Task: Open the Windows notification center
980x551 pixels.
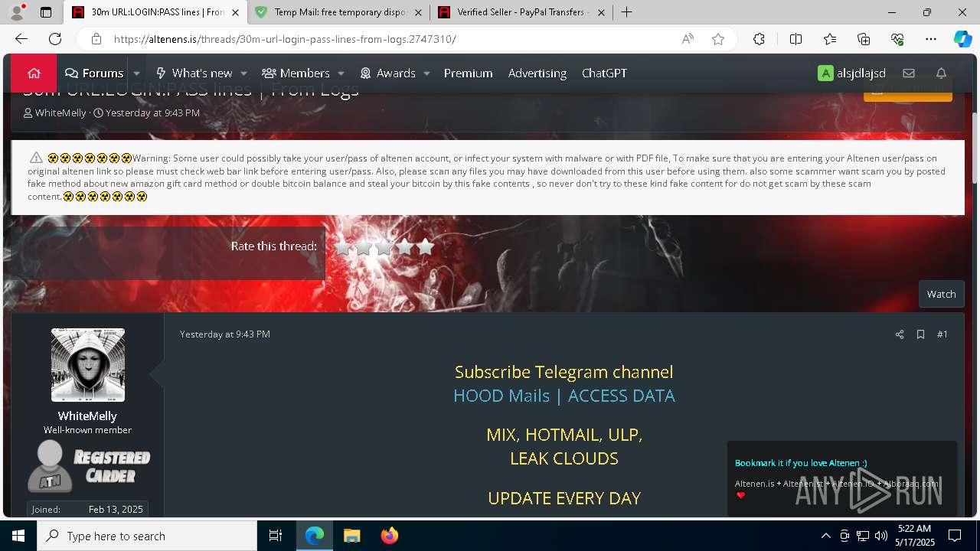Action: click(955, 536)
